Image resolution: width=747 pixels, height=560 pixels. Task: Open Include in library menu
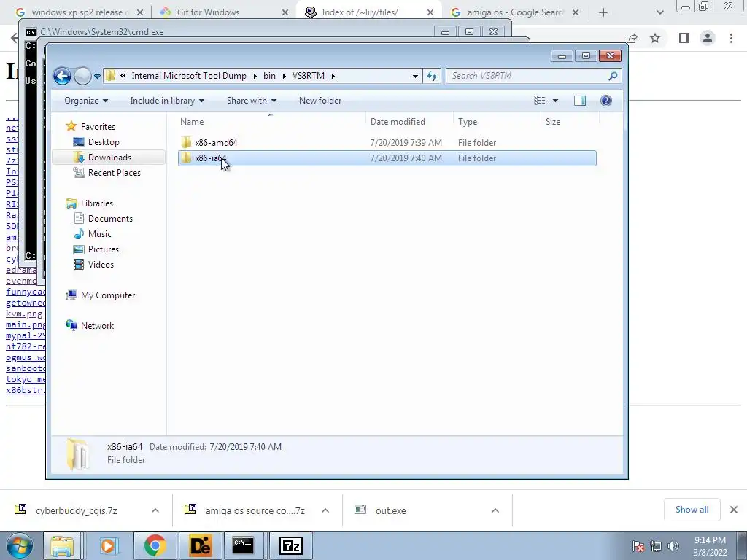[x=167, y=101]
